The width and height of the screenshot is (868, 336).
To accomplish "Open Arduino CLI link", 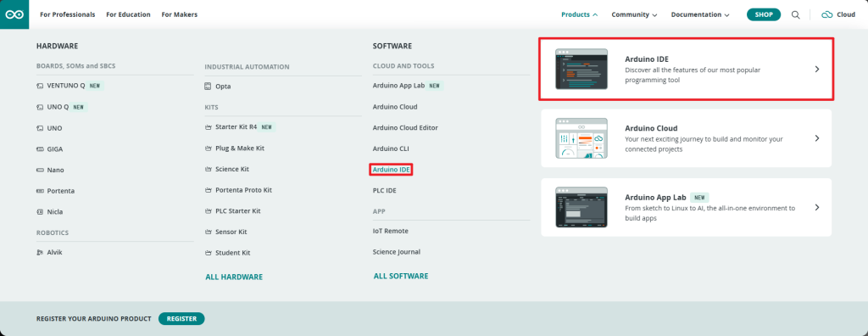I will 391,149.
